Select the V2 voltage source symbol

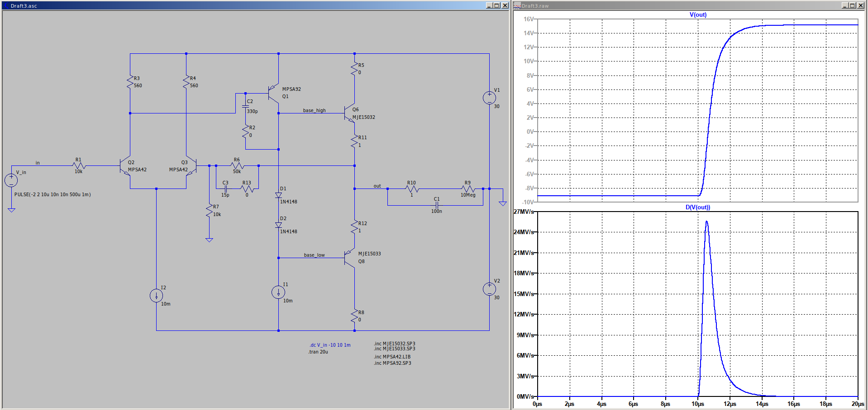point(489,289)
